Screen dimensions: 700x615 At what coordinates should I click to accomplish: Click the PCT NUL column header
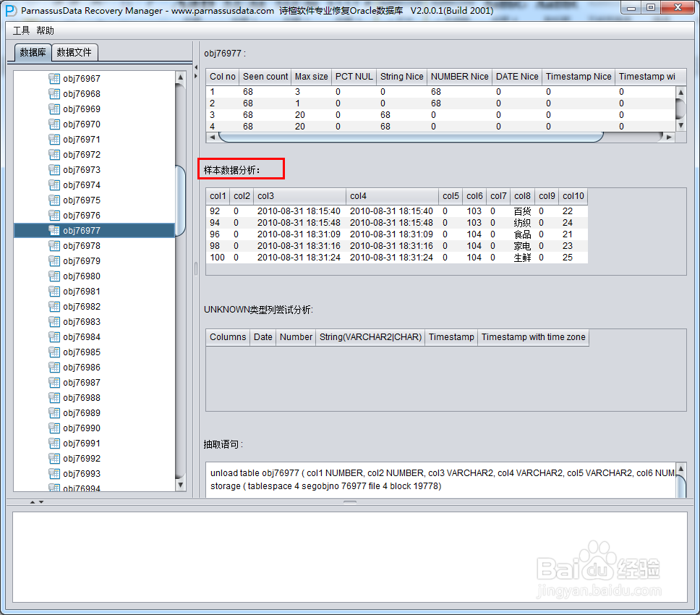(354, 77)
